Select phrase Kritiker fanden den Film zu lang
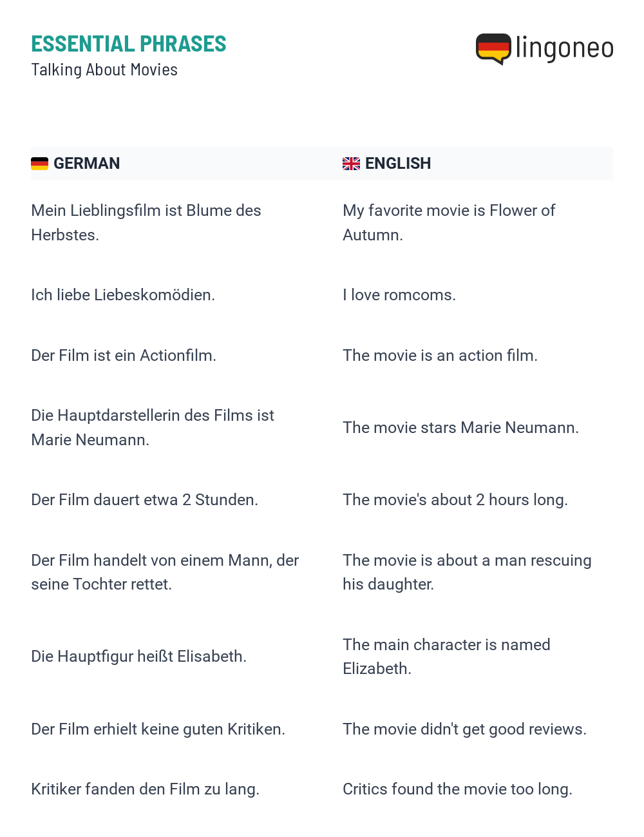Image resolution: width=644 pixels, height=837 pixels. coord(145,789)
